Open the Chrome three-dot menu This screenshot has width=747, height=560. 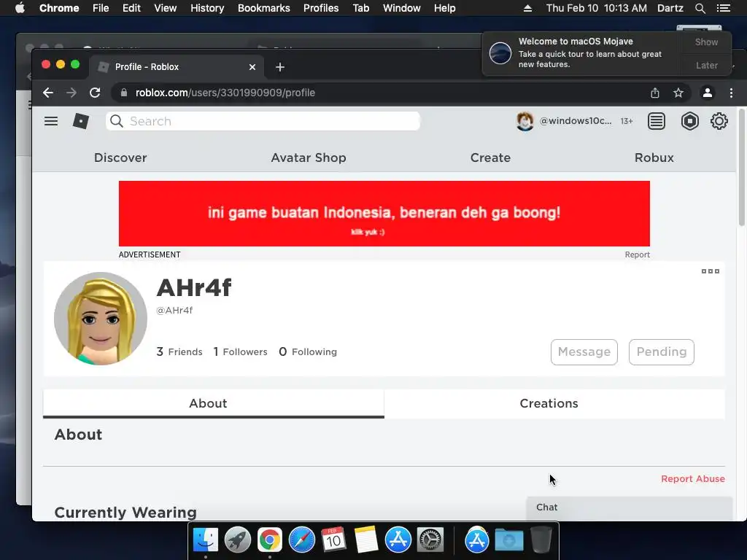pos(731,93)
